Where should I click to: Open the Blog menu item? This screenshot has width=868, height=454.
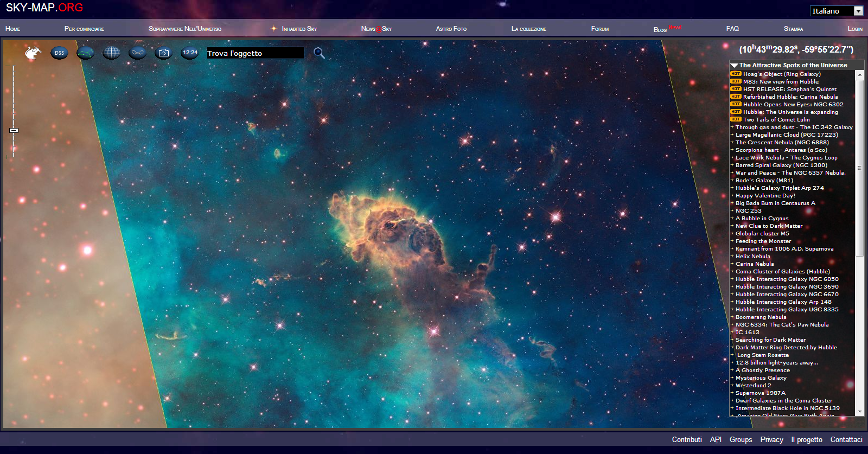coord(660,29)
